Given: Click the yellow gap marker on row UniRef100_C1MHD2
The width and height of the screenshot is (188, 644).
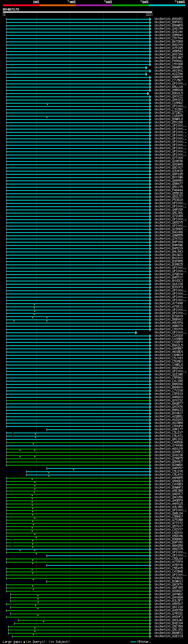Looking at the screenshot, I should click(47, 104).
